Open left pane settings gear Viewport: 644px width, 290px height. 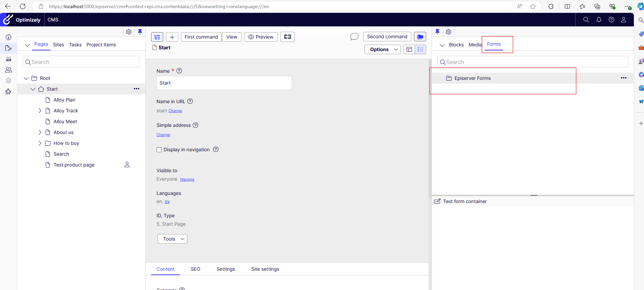tap(129, 32)
